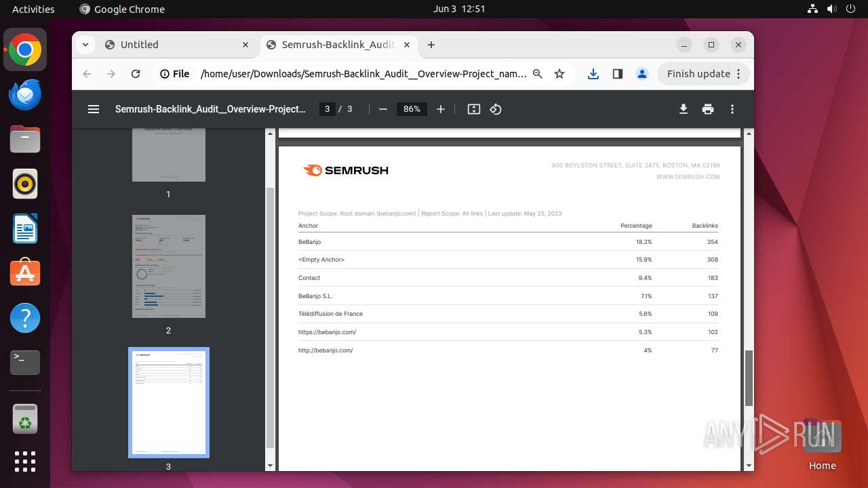Click the https://bebanjo.com/ anchor text

click(327, 332)
